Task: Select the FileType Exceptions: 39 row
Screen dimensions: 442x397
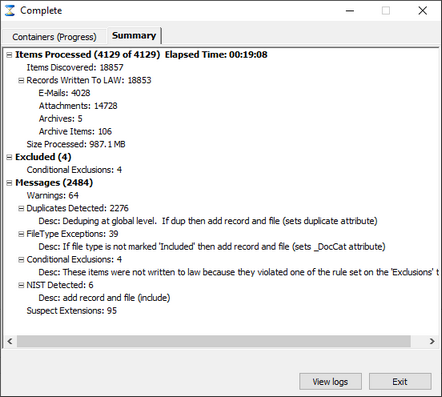Action: (72, 234)
